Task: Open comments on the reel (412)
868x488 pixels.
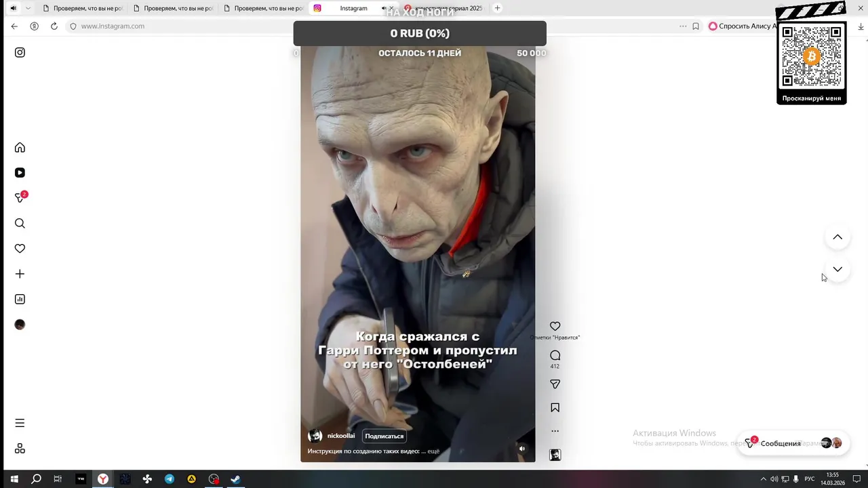Action: pyautogui.click(x=555, y=356)
